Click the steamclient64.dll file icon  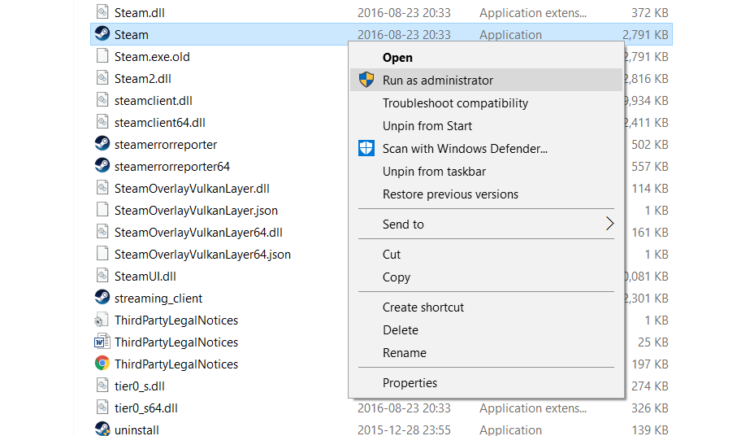click(102, 122)
